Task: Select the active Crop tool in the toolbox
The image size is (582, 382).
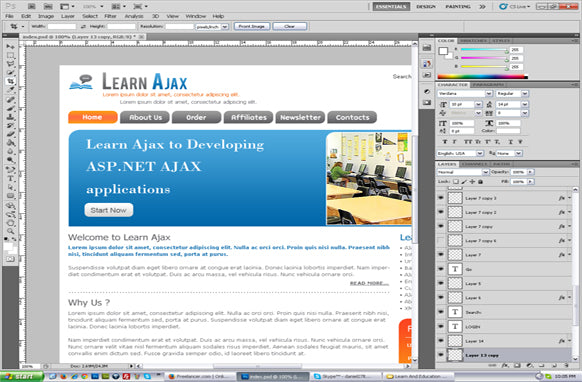Action: tap(10, 81)
